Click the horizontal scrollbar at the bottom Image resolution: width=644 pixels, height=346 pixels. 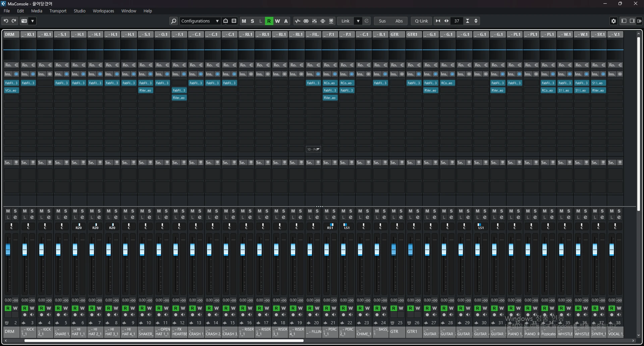click(x=164, y=341)
